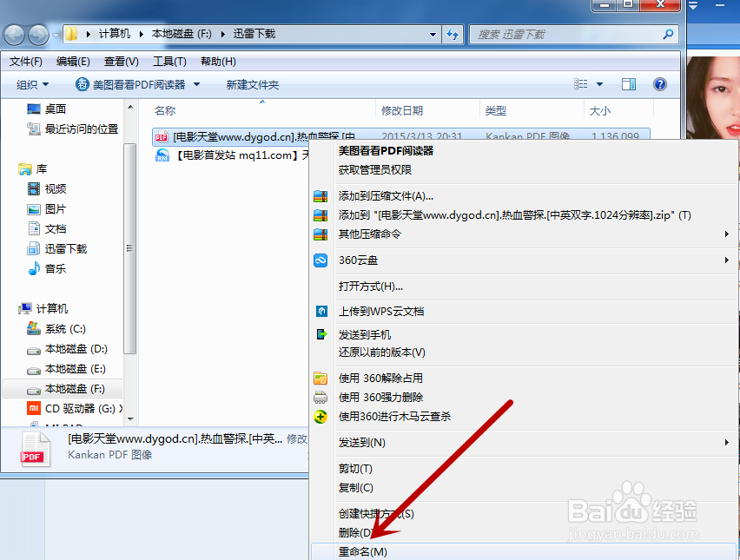The image size is (740, 560).
Task: Choose 美图看看PDF阅读器 in context menu
Action: pos(386,150)
